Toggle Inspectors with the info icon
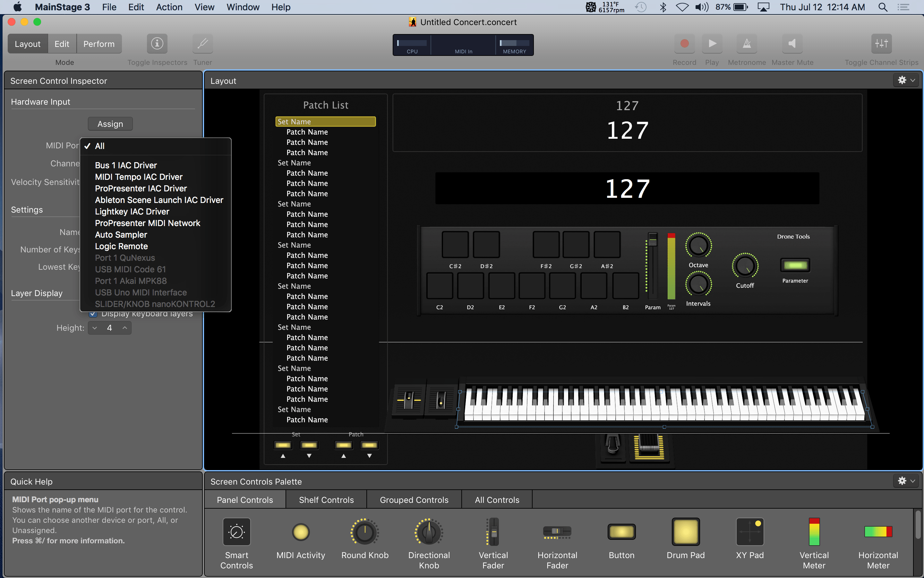This screenshot has width=924, height=578. coord(157,44)
